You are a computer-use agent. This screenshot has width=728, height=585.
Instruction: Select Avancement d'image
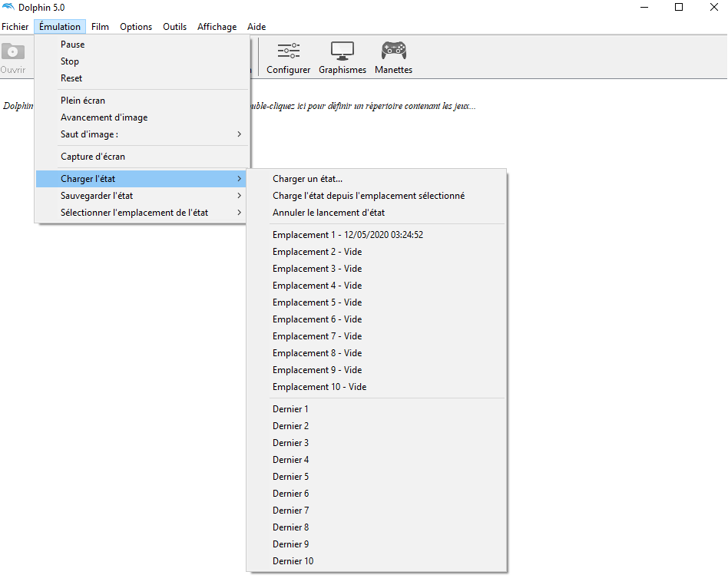[x=141, y=117]
